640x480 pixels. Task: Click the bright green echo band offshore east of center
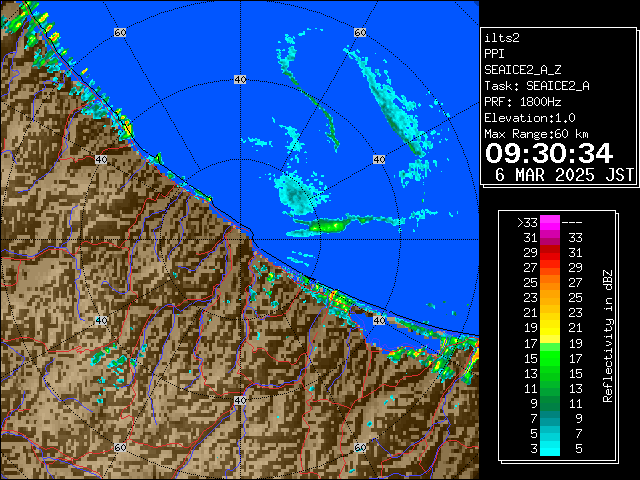pos(331,225)
